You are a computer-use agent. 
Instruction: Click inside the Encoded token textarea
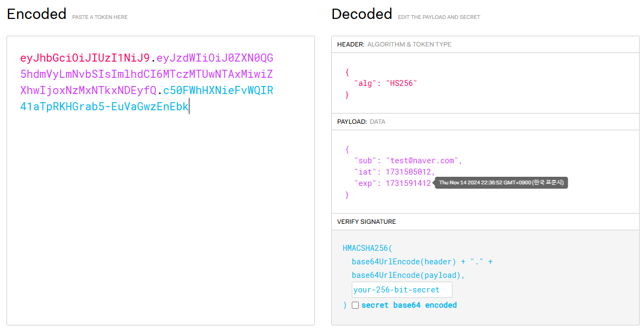(161, 181)
